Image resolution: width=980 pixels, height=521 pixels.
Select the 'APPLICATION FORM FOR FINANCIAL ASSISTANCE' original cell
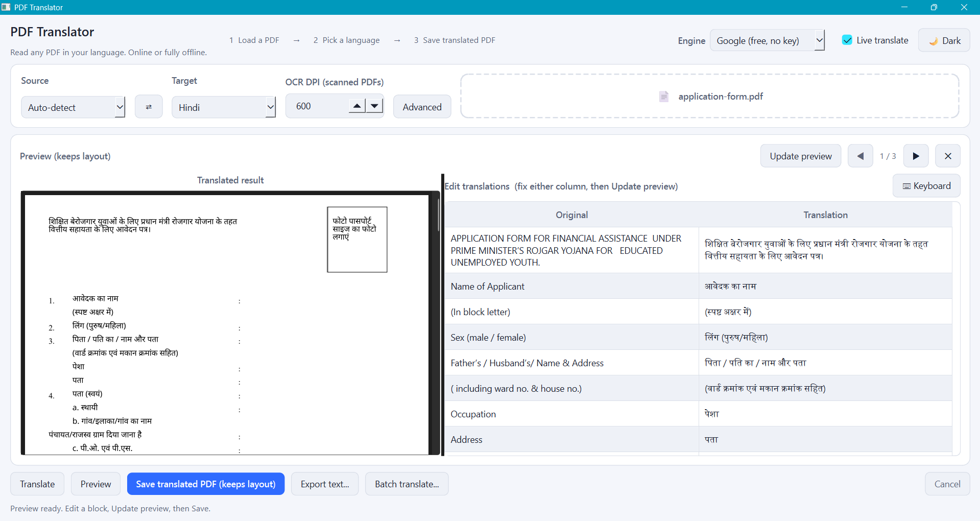pyautogui.click(x=571, y=250)
